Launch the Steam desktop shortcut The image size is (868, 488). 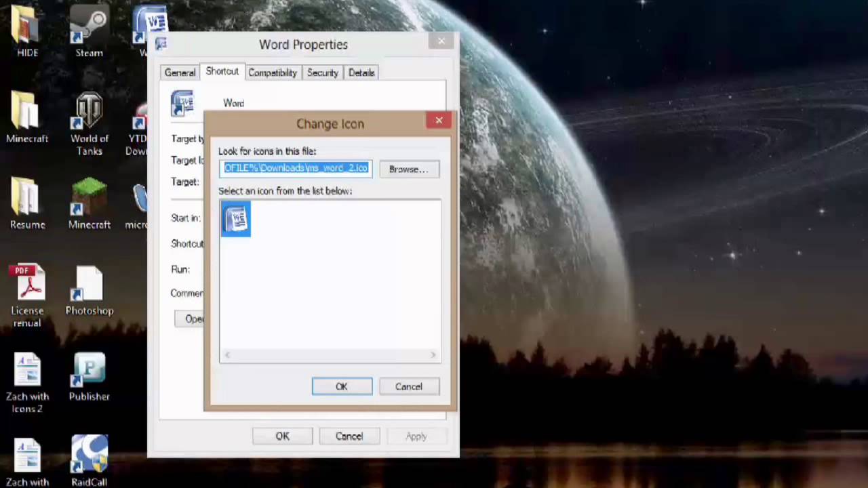[x=89, y=30]
